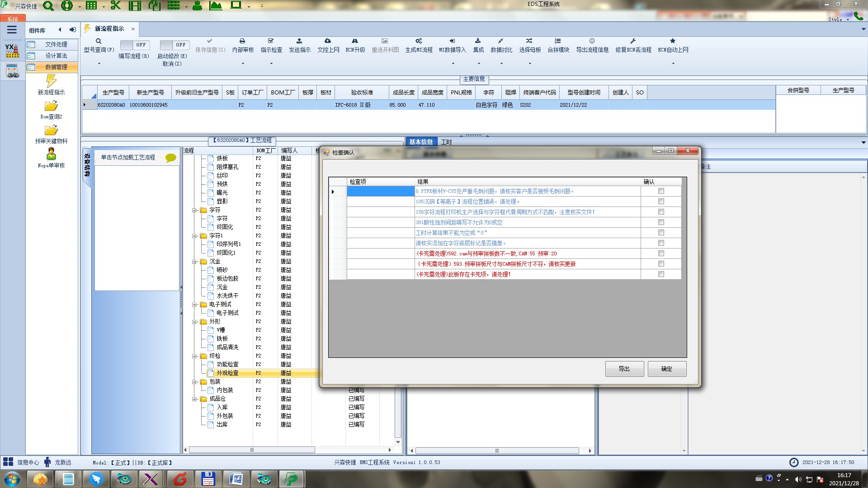Toggle the 自动修改 OFF switch
The height and width of the screenshot is (488, 868).
(174, 45)
